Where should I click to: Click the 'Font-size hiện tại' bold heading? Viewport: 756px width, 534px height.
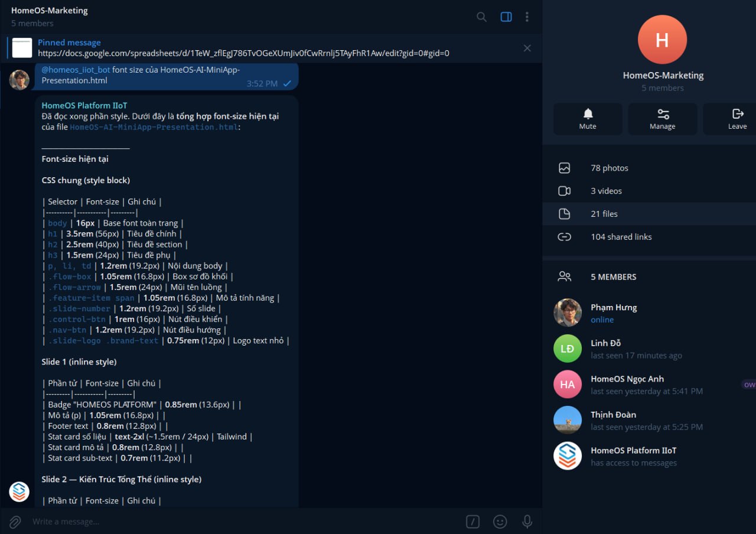75,159
